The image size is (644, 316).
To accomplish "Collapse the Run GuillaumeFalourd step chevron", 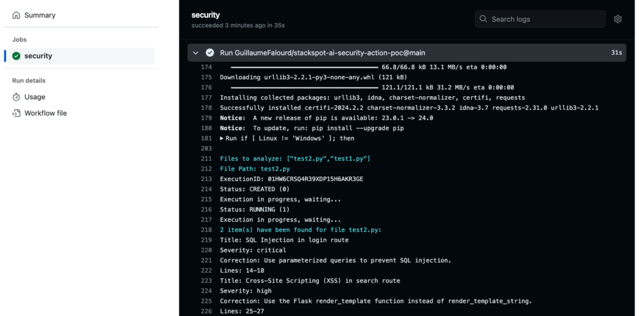I will (x=196, y=53).
